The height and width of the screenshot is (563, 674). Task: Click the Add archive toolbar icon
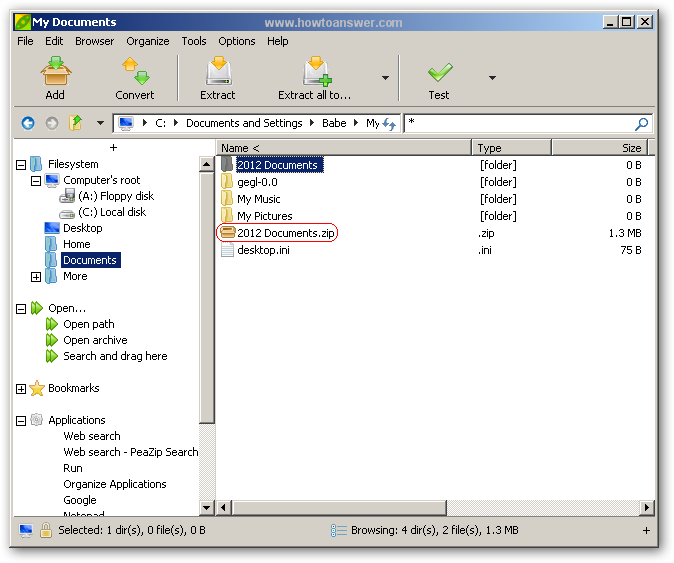(56, 71)
